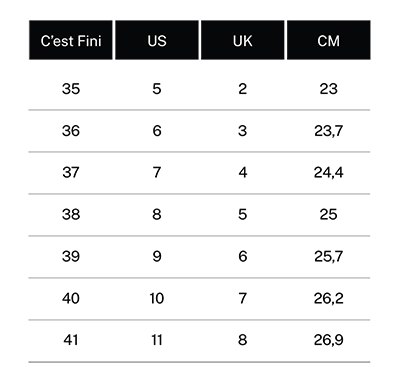
Task: Select size 36 row label
Action: (x=71, y=131)
